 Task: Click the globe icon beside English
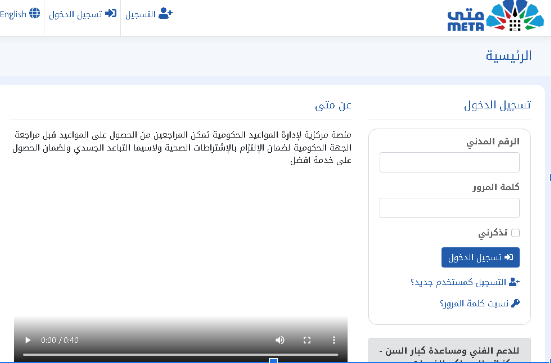(x=35, y=13)
